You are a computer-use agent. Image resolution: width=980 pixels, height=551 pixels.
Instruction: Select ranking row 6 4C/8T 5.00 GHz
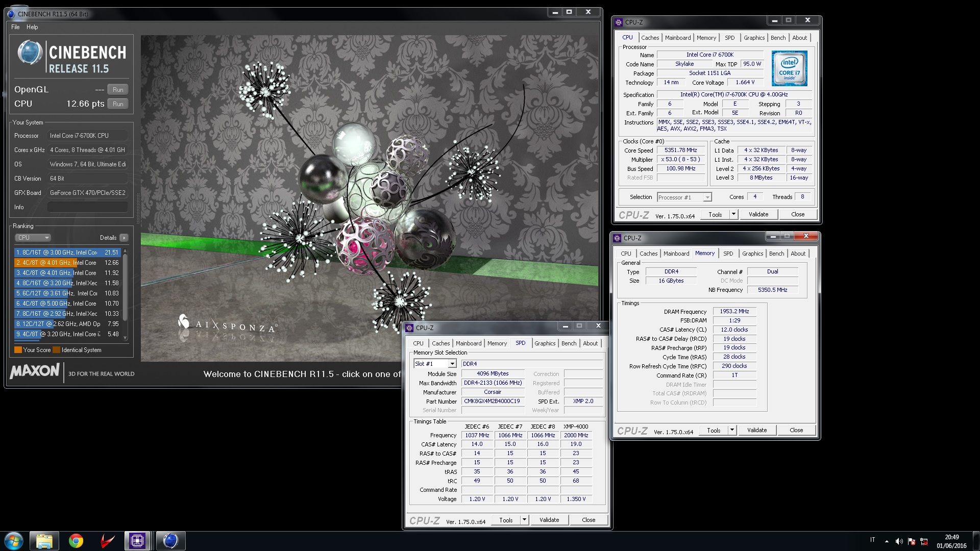coord(67,304)
